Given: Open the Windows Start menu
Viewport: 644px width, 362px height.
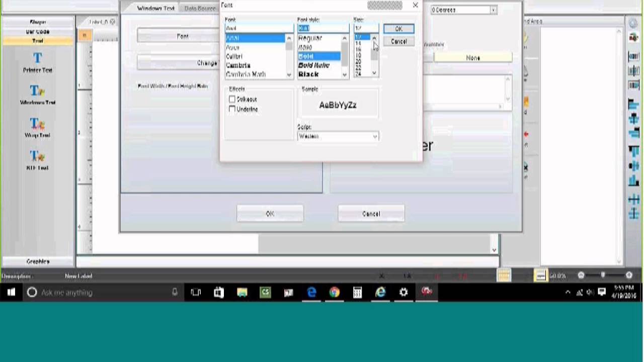Looking at the screenshot, I should (x=11, y=292).
